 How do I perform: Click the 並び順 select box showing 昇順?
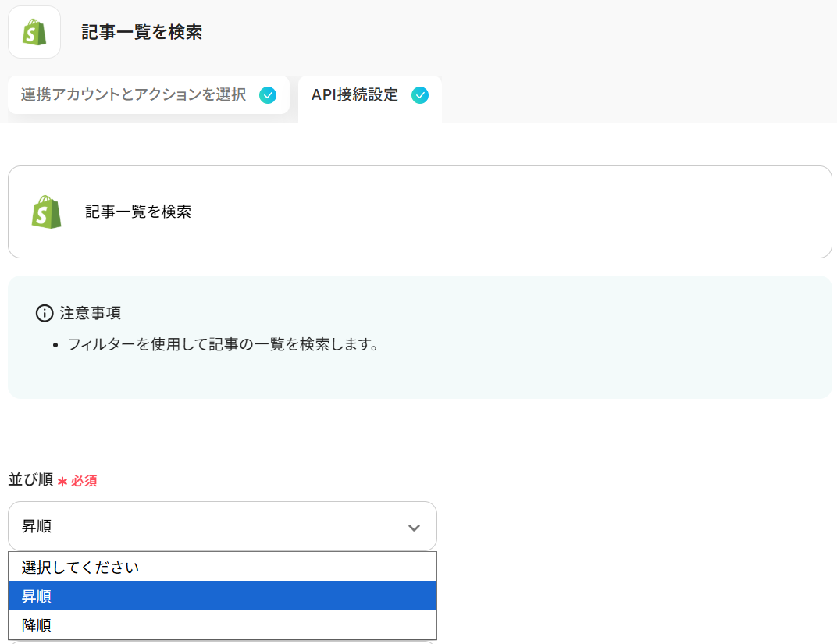(211, 527)
